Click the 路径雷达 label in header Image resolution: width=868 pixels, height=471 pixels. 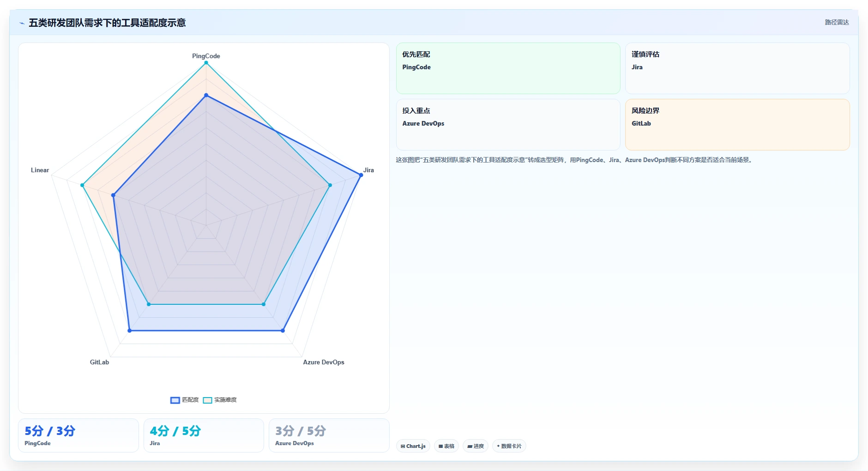pyautogui.click(x=837, y=22)
